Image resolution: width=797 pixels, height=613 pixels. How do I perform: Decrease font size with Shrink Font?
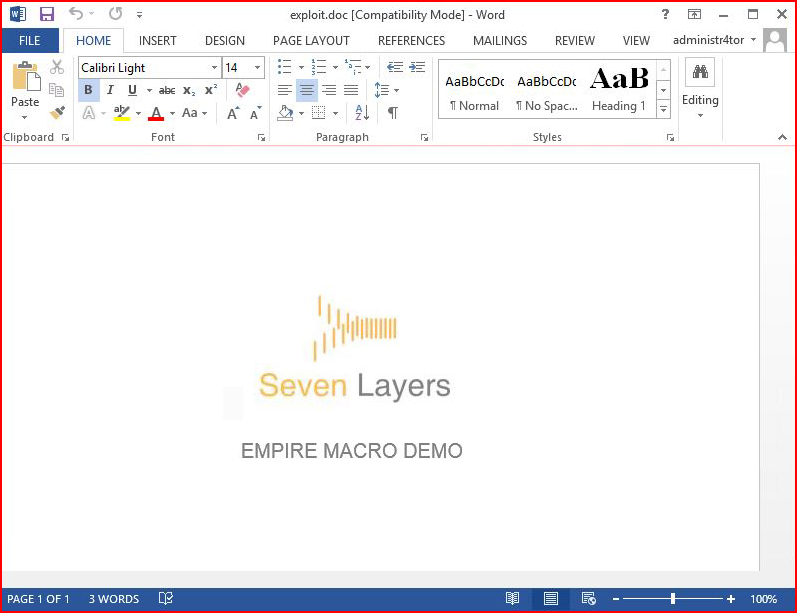point(256,113)
